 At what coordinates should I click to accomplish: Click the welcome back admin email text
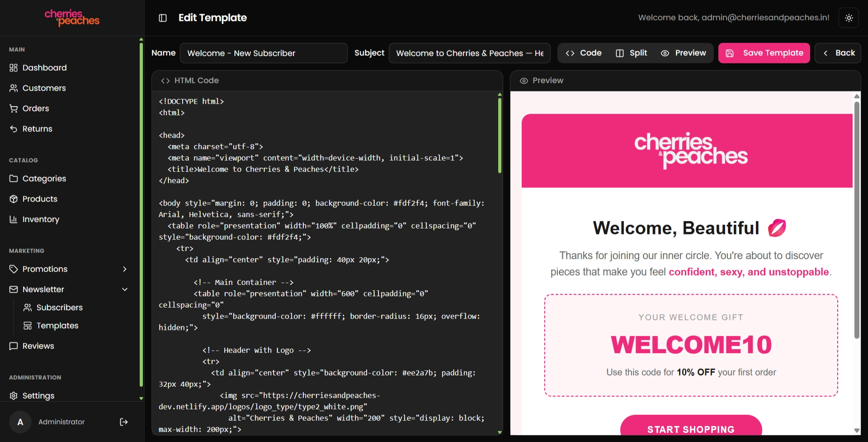tap(734, 18)
